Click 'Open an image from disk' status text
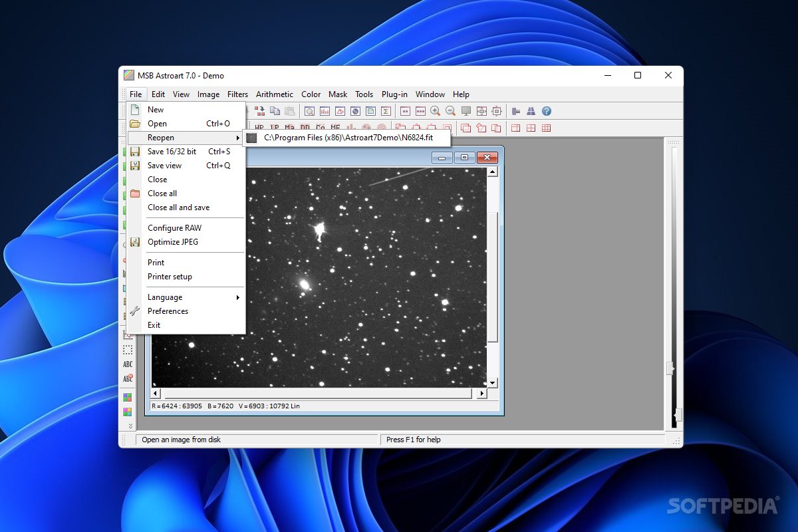The height and width of the screenshot is (532, 798). point(181,440)
